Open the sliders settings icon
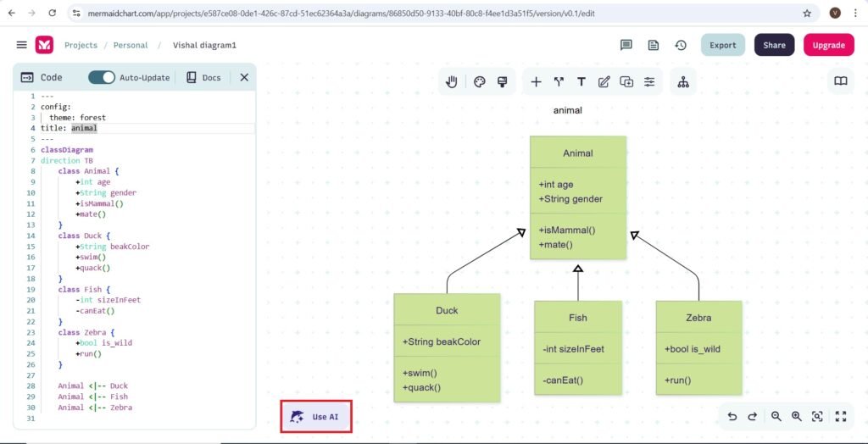868x444 pixels. (x=649, y=81)
